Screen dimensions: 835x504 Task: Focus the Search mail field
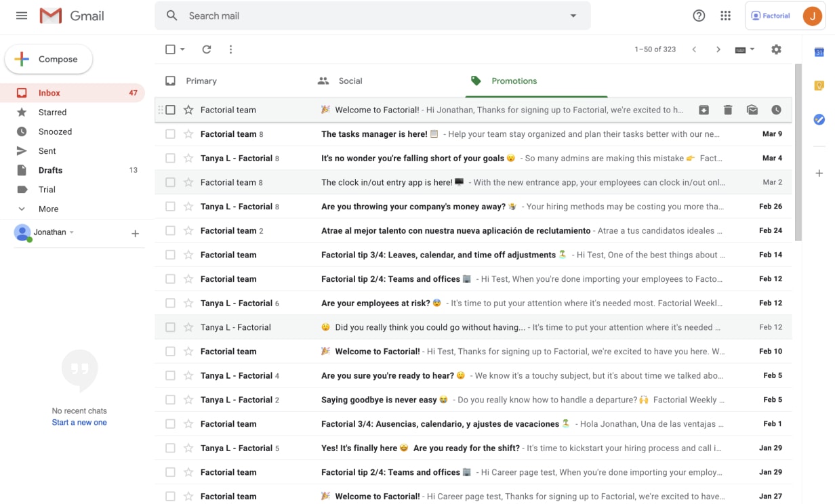[372, 16]
